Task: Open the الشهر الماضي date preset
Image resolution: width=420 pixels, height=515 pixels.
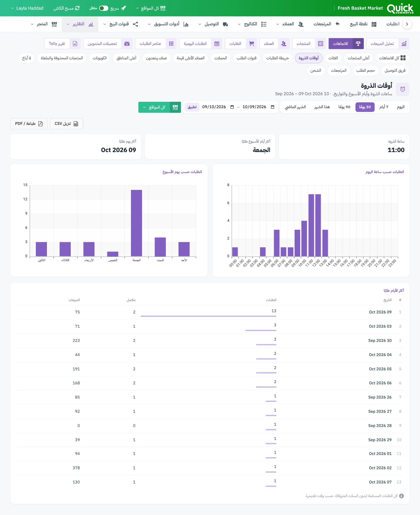Action: 295,107
